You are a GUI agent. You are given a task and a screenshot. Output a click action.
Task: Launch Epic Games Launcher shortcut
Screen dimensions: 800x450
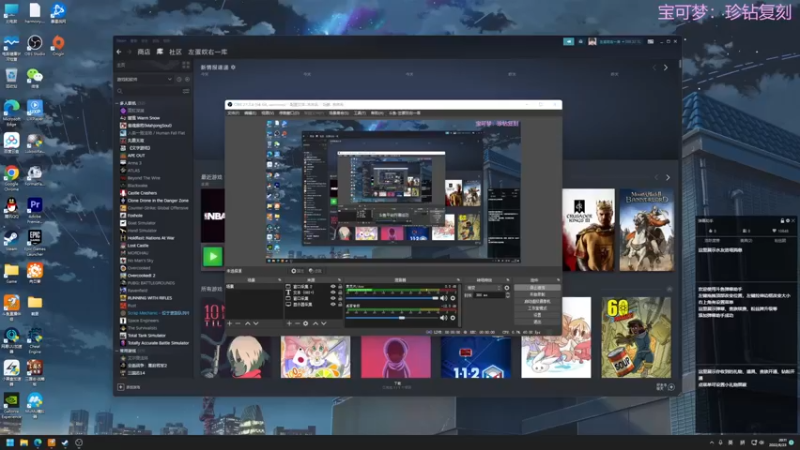(35, 241)
